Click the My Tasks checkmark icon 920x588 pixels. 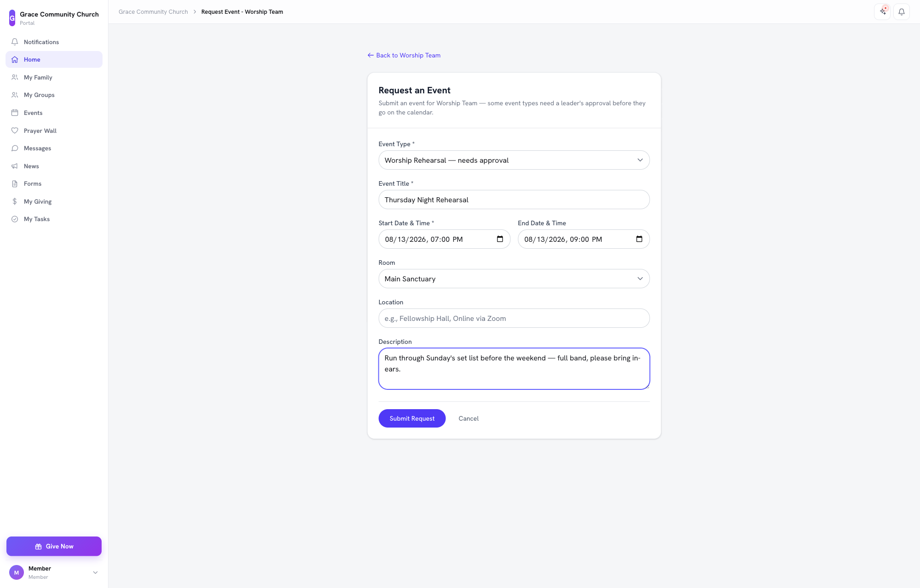tap(15, 219)
